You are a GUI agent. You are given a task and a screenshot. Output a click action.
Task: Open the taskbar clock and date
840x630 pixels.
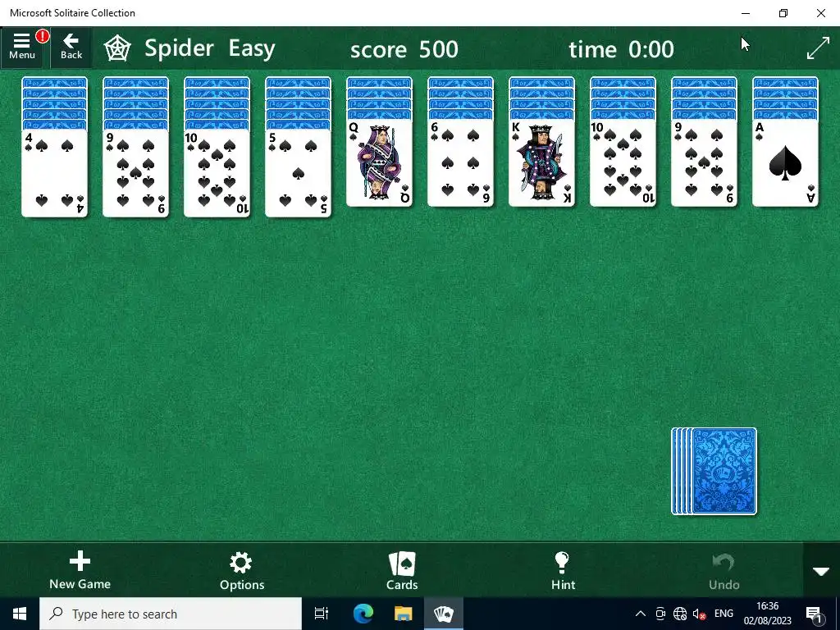pos(767,614)
